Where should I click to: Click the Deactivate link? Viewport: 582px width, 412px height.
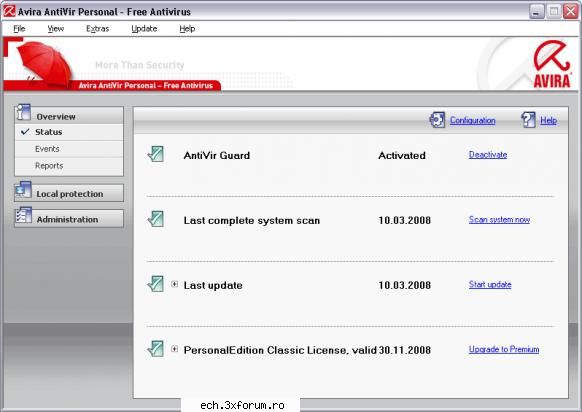[x=488, y=155]
